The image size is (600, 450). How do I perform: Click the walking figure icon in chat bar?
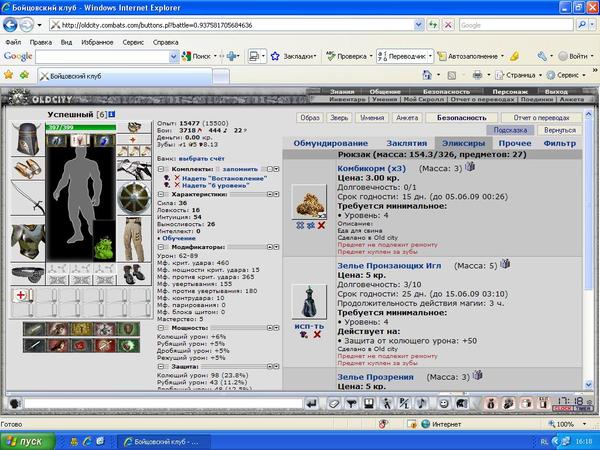386,403
